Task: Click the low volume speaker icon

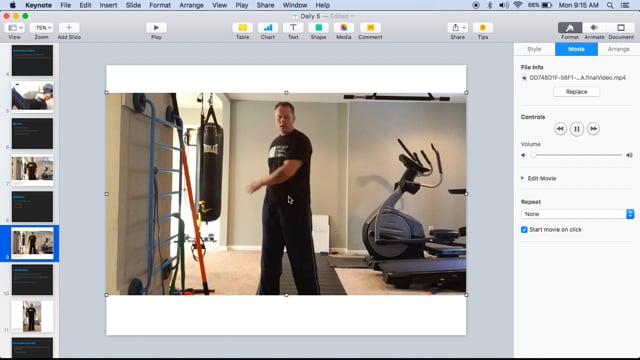Action: click(524, 155)
